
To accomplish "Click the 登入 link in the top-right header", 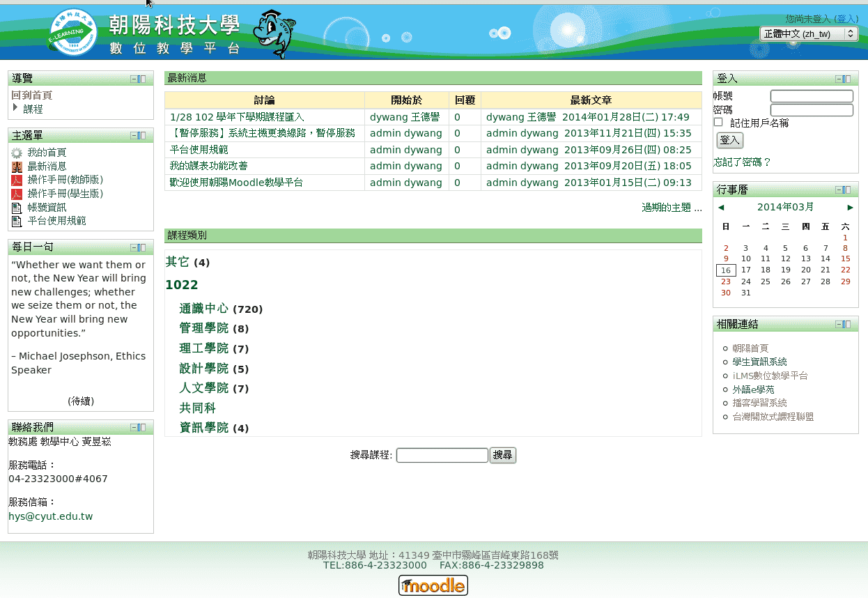I will [x=846, y=19].
